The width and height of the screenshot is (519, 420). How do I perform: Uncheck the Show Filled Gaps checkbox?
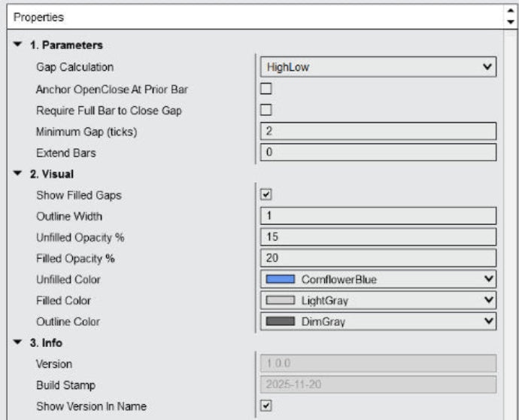point(266,195)
